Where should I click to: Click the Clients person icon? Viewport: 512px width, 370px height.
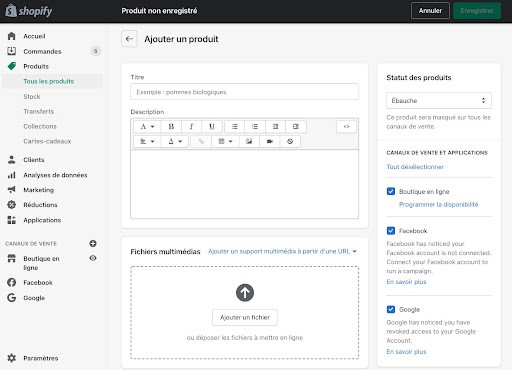tap(12, 160)
